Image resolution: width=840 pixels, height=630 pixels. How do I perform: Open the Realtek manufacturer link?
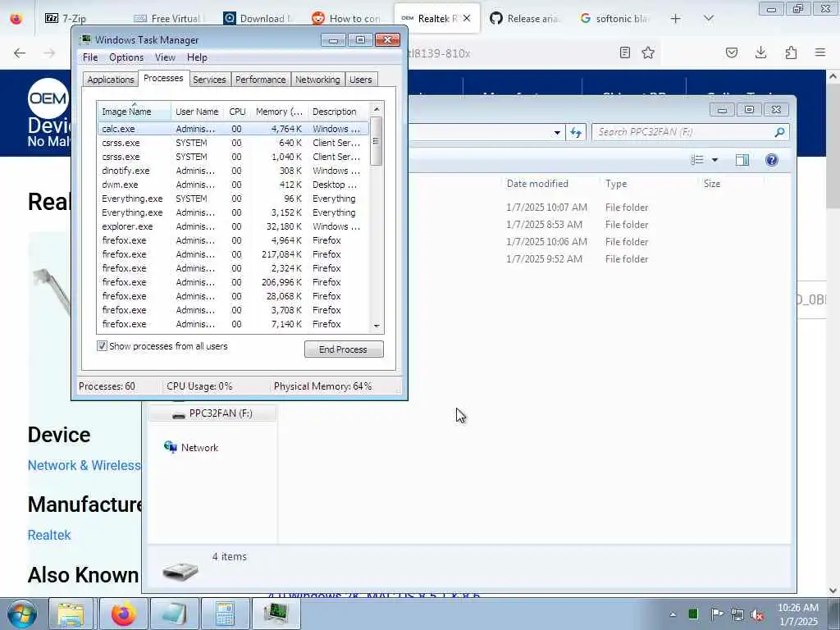(x=49, y=535)
